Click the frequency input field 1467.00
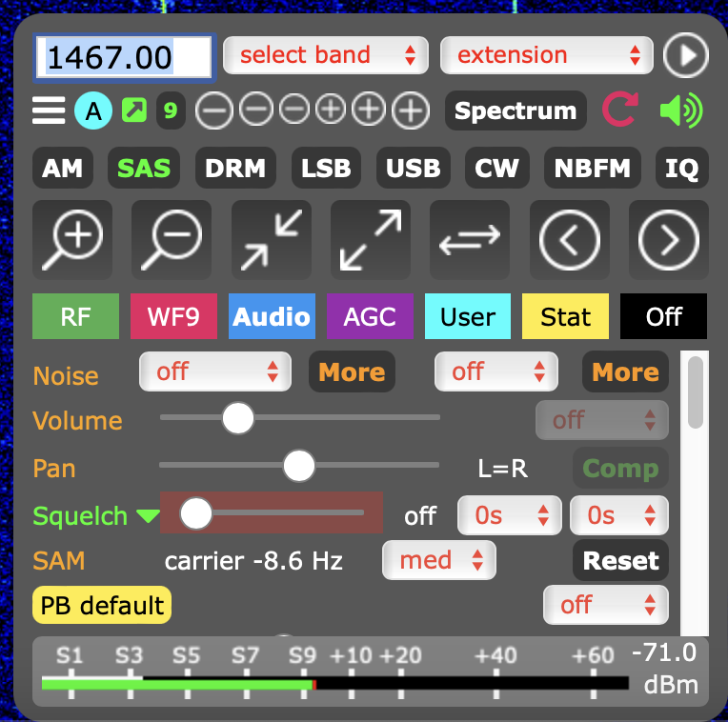This screenshot has height=722, width=728. (x=125, y=57)
